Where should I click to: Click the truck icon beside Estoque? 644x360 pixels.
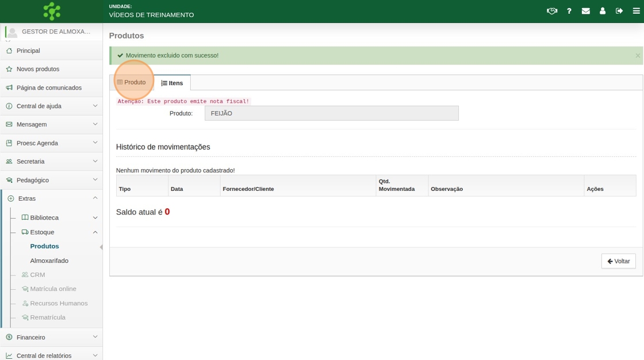click(x=25, y=232)
